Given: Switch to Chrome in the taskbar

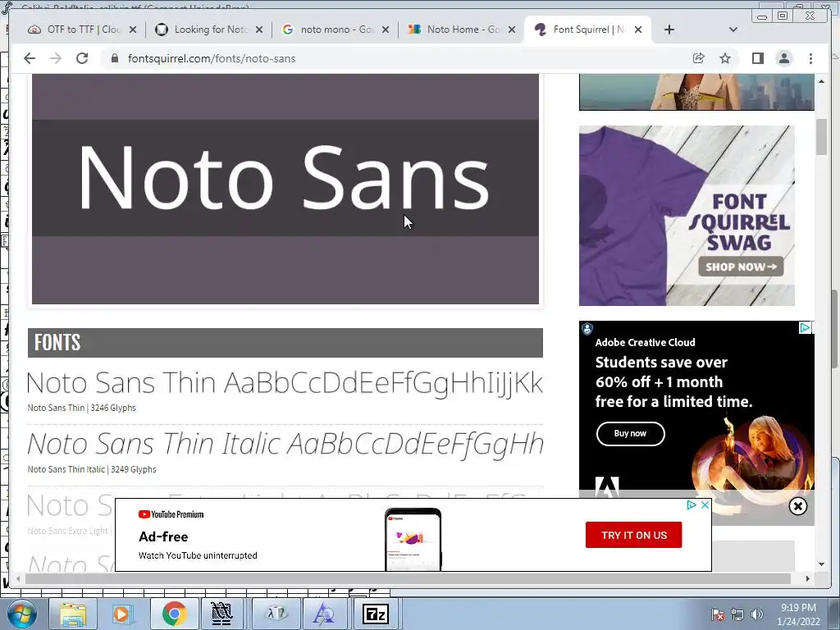Looking at the screenshot, I should (174, 614).
